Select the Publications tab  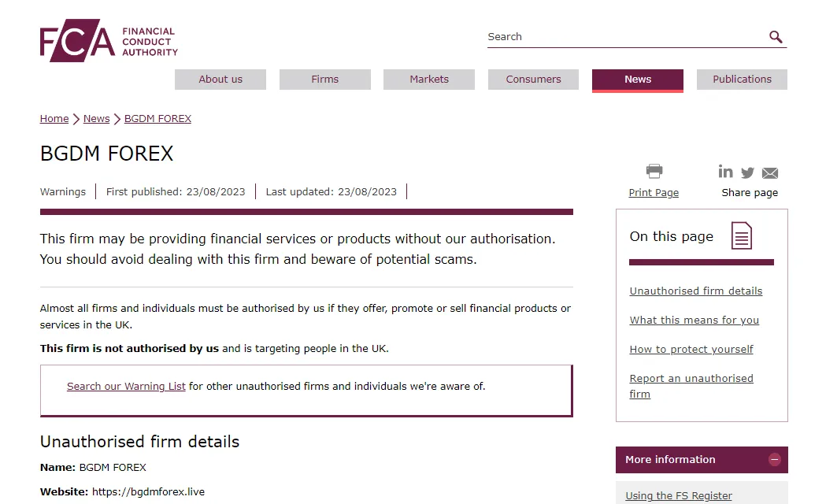click(742, 80)
